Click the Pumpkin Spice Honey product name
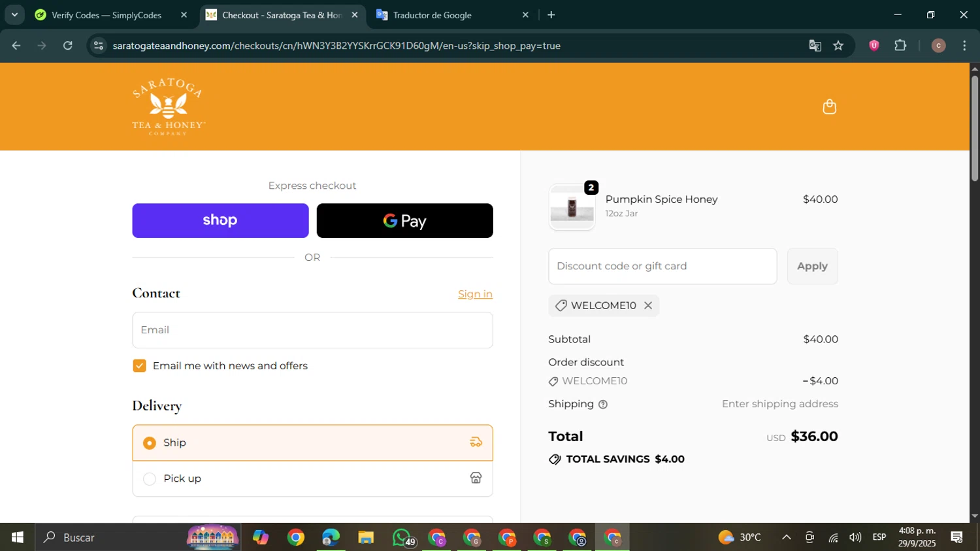This screenshot has width=980, height=551. click(661, 199)
